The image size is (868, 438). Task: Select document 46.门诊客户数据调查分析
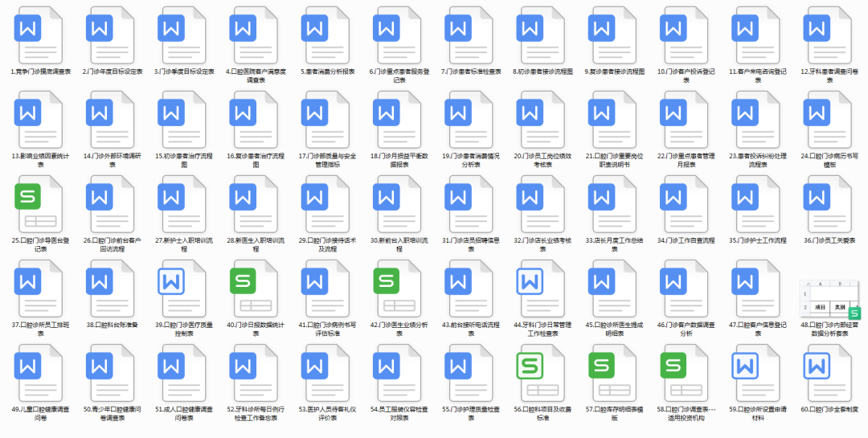(x=686, y=289)
